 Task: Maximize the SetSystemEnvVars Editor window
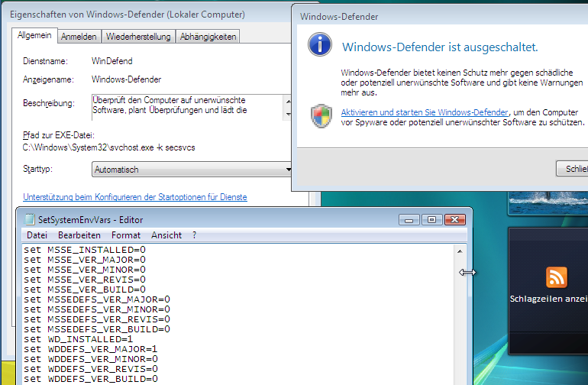[x=431, y=220]
